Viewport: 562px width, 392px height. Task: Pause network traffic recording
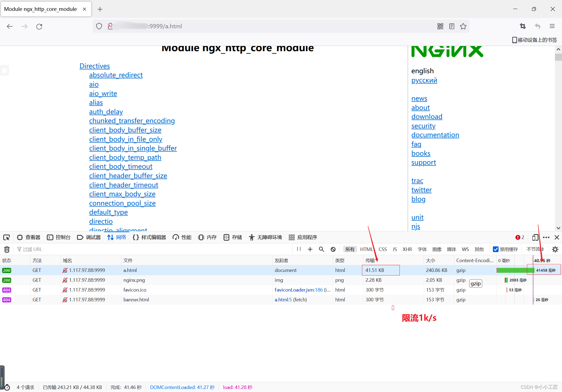(299, 249)
